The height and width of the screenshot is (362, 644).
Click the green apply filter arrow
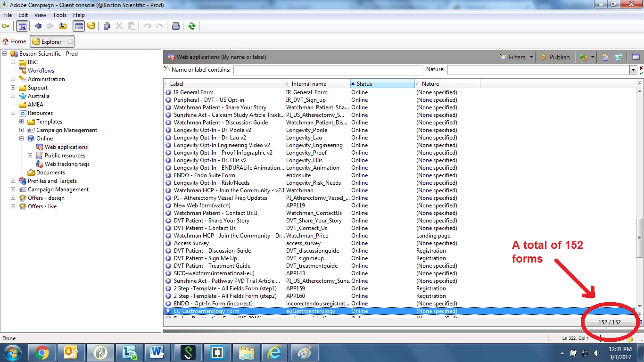(x=641, y=74)
